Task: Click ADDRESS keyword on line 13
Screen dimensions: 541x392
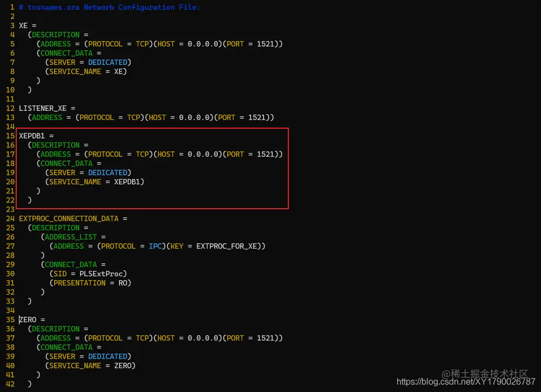Action: [x=47, y=117]
